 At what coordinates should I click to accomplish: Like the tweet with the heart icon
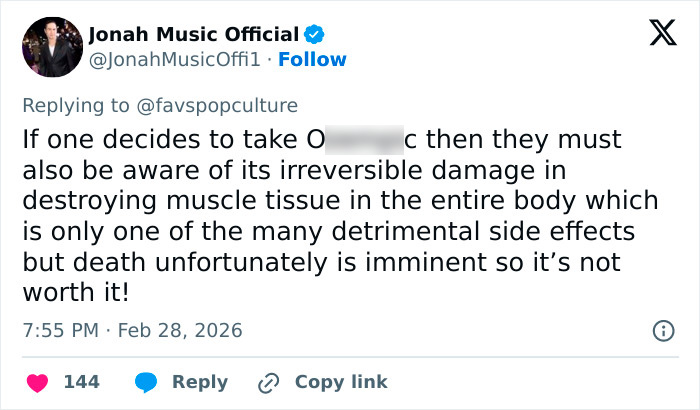(x=36, y=382)
